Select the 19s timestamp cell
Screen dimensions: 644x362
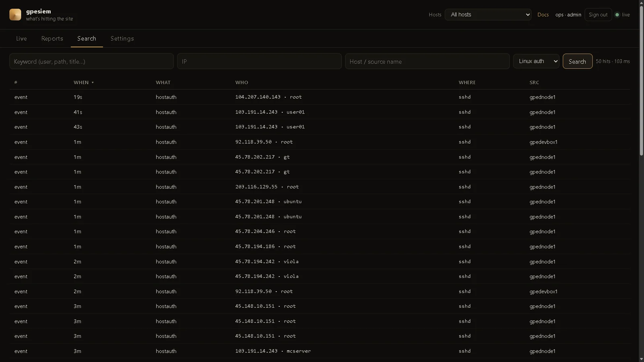pyautogui.click(x=78, y=97)
